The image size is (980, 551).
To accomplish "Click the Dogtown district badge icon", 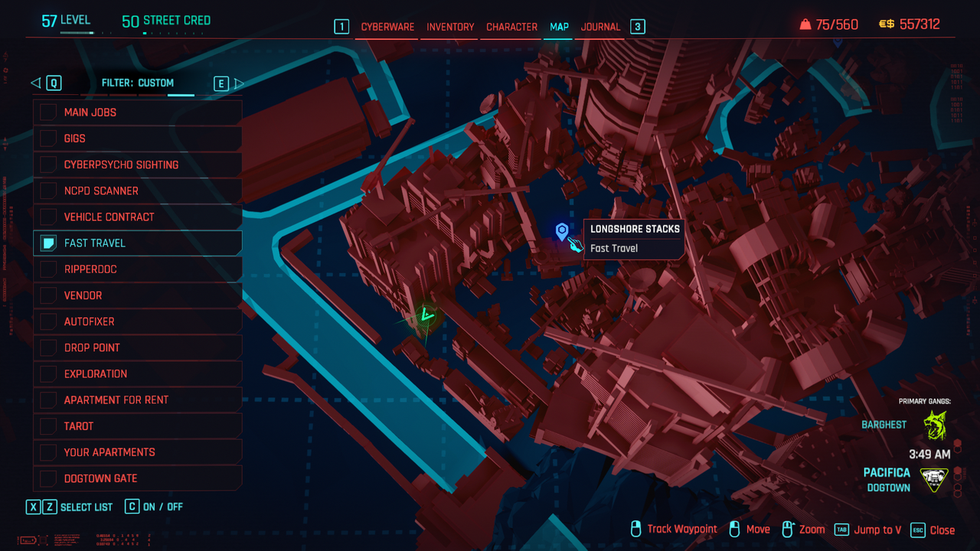I will (934, 480).
